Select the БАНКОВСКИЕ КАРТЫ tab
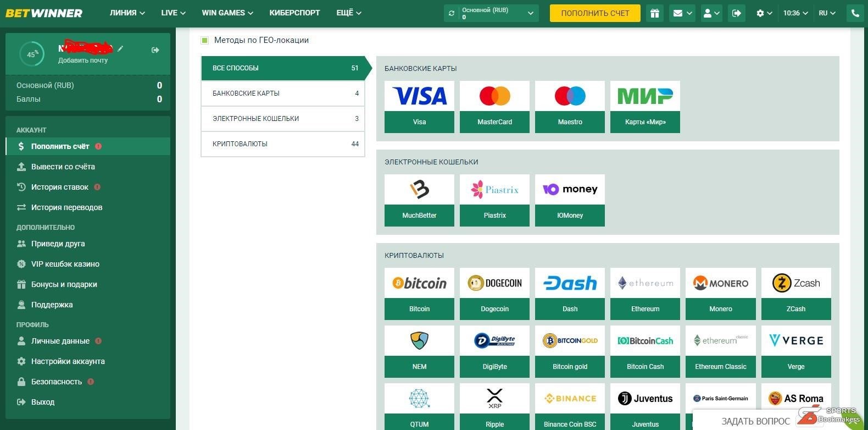The width and height of the screenshot is (868, 430). pyautogui.click(x=283, y=93)
